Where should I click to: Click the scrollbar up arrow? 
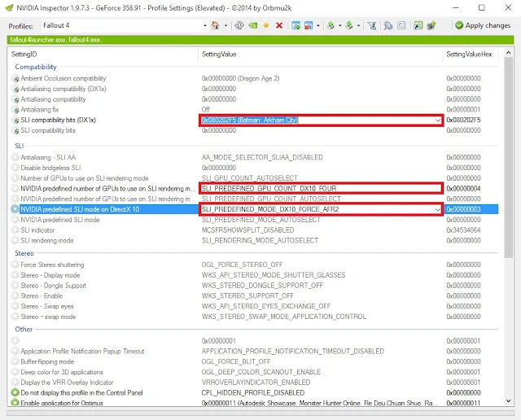(x=508, y=52)
